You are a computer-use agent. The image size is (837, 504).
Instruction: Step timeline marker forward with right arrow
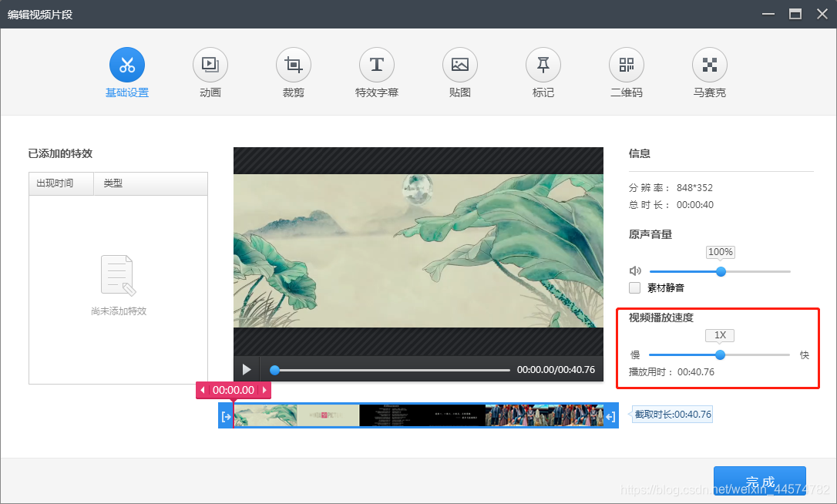264,390
